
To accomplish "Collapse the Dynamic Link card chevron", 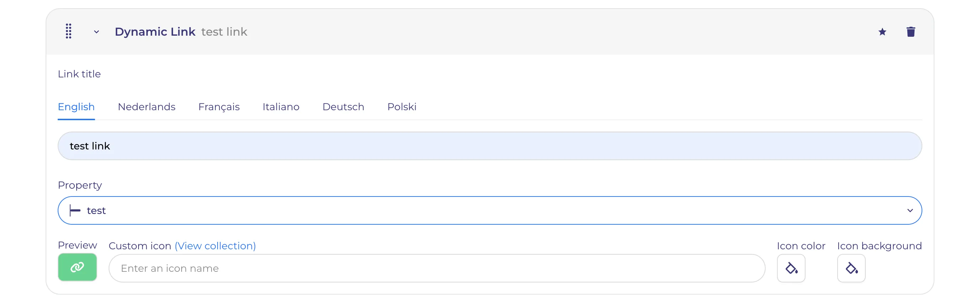I will pos(97,32).
